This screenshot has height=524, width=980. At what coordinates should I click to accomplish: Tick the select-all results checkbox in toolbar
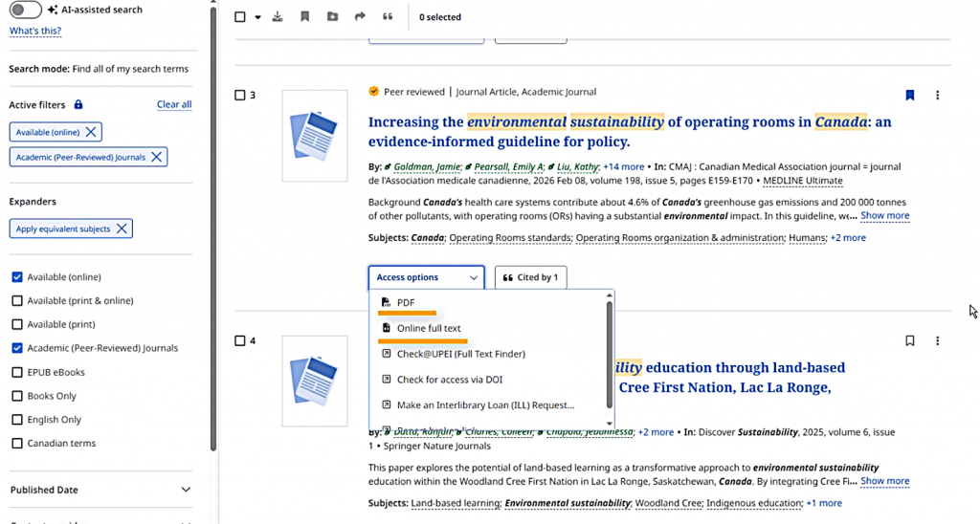[x=240, y=17]
